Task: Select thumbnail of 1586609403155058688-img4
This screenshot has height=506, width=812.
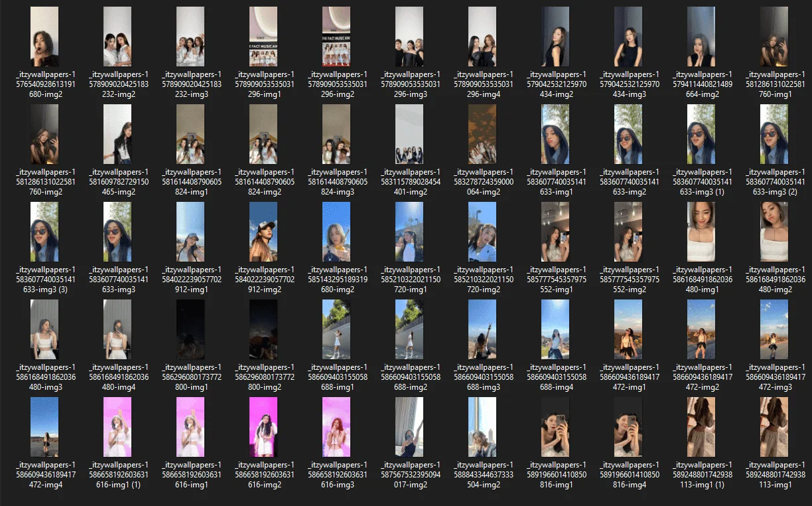Action: point(555,330)
